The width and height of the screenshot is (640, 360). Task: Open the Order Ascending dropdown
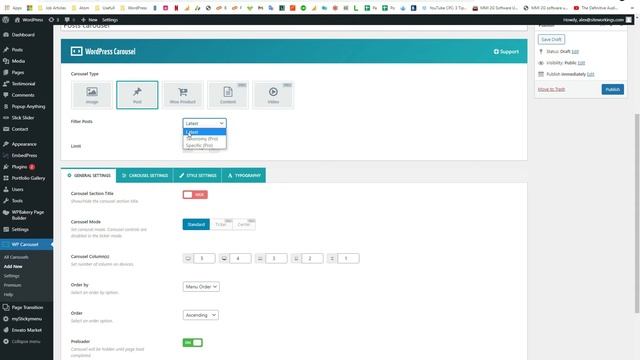pyautogui.click(x=200, y=315)
